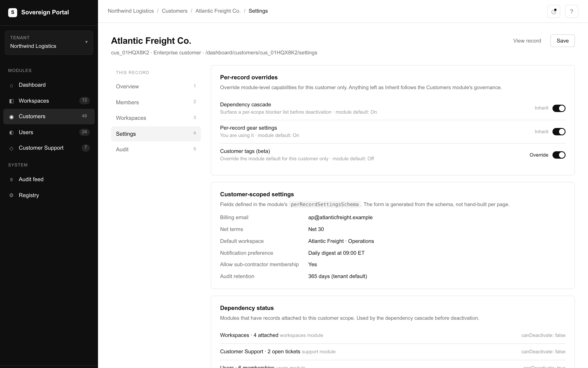Image resolution: width=588 pixels, height=368 pixels.
Task: Select the Customers module
Action: click(x=49, y=116)
